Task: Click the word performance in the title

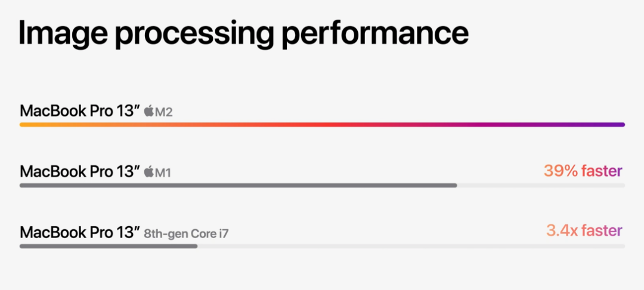Action: click(374, 36)
